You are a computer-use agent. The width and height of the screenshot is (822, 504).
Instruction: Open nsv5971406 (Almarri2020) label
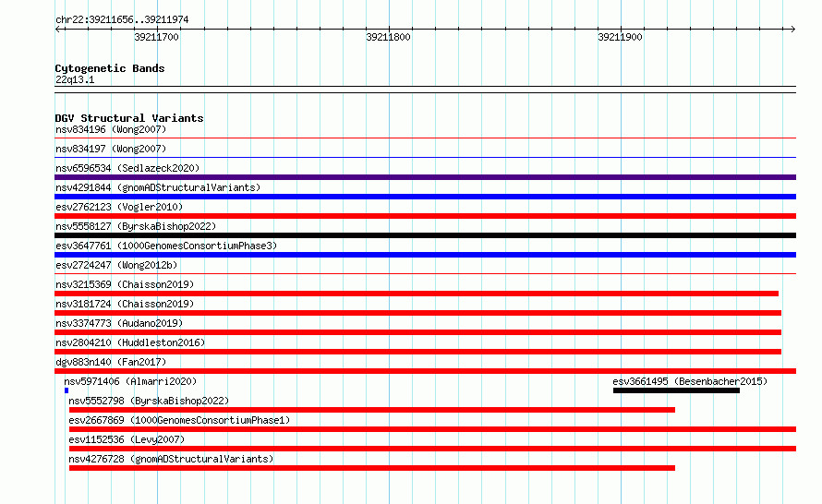pos(130,381)
